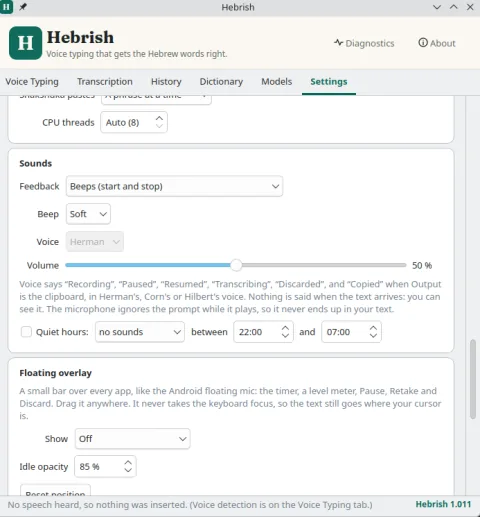Screen dimensions: 480x517
Task: Decrease the 07:00 quiet hours end time
Action: coord(373,336)
